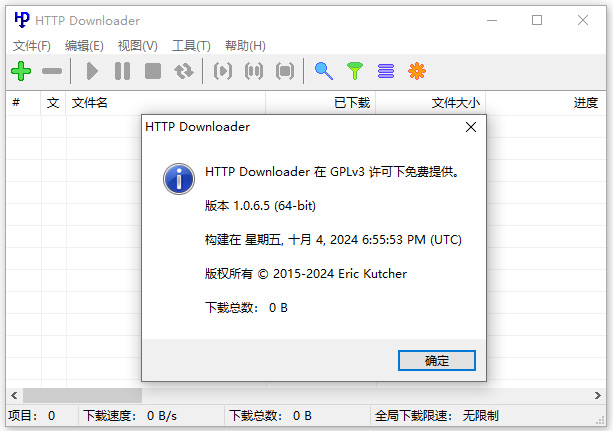Click the green funnel filter icon
The image size is (613, 431).
[355, 71]
